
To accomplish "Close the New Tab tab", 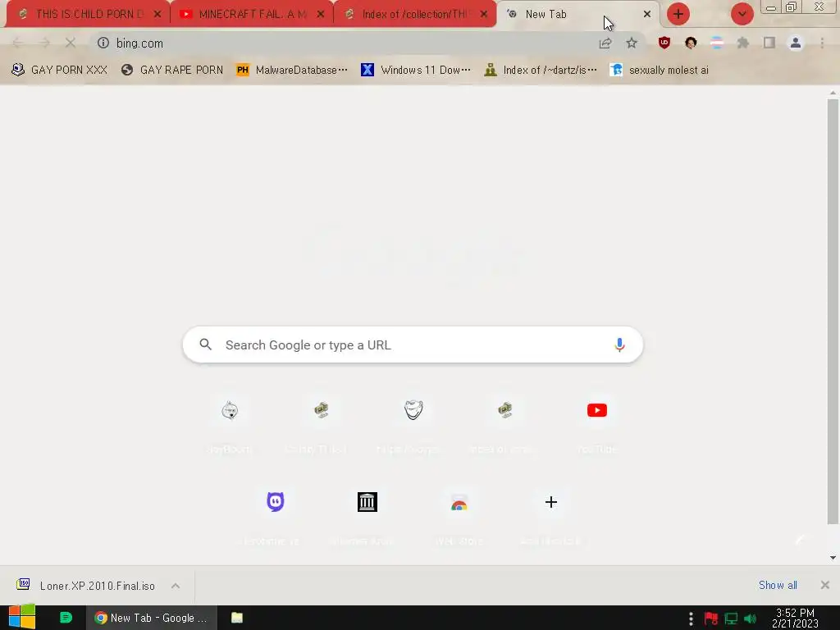I will (647, 14).
